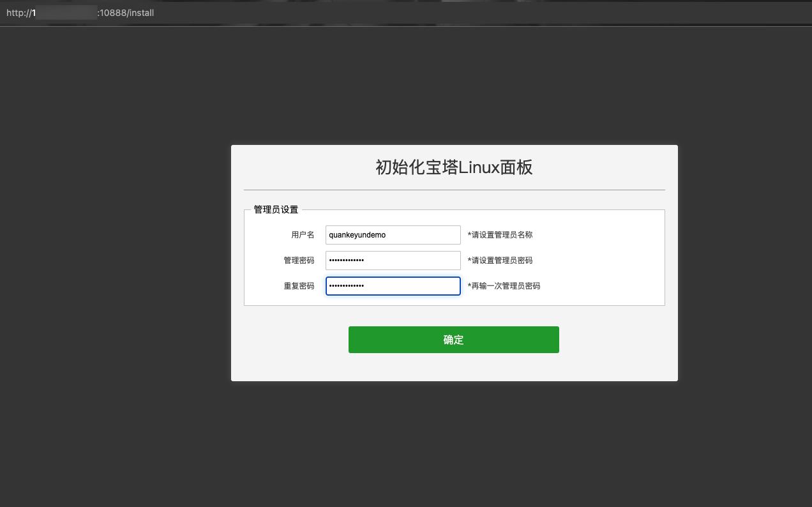Click the 管理员设置 section legend
Screen dimensions: 812x507
pyautogui.click(x=276, y=209)
